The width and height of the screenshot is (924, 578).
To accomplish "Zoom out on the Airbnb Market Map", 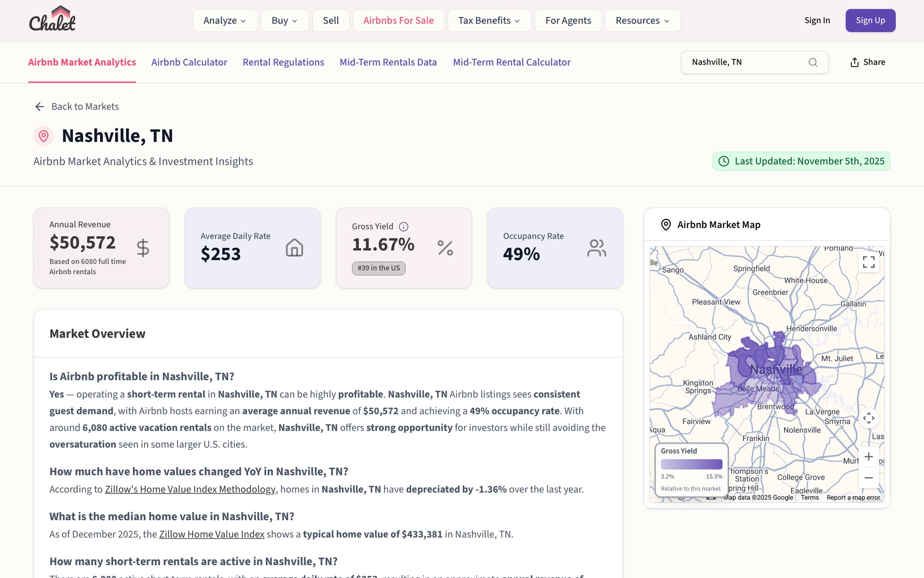I will click(x=869, y=478).
